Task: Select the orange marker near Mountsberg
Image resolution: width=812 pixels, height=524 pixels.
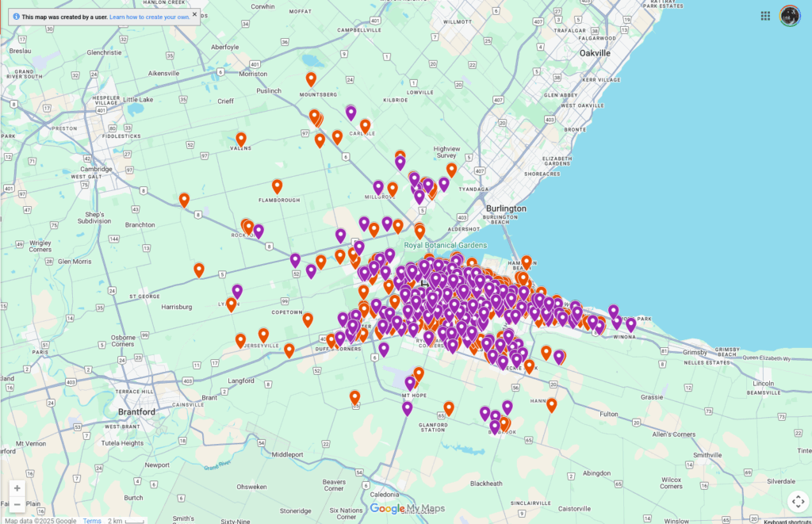Action: point(311,78)
